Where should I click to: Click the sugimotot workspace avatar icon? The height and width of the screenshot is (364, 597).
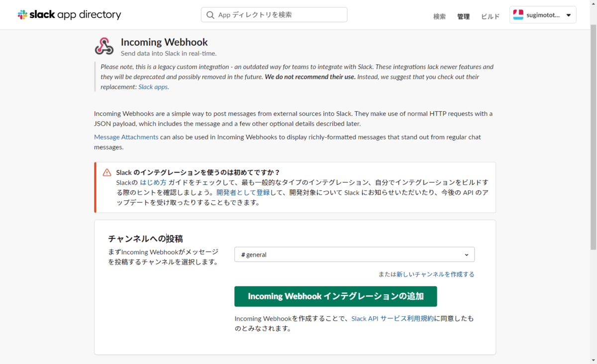click(x=518, y=15)
